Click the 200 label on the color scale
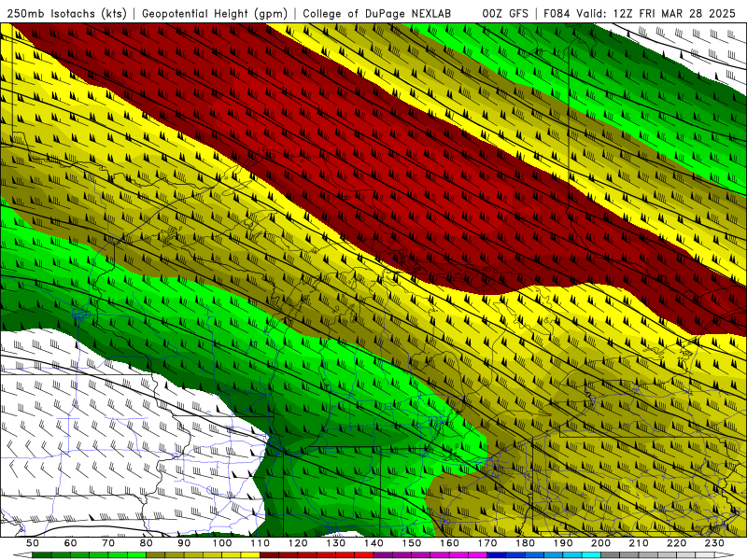Screen dimensions: 747x560 [x=600, y=543]
